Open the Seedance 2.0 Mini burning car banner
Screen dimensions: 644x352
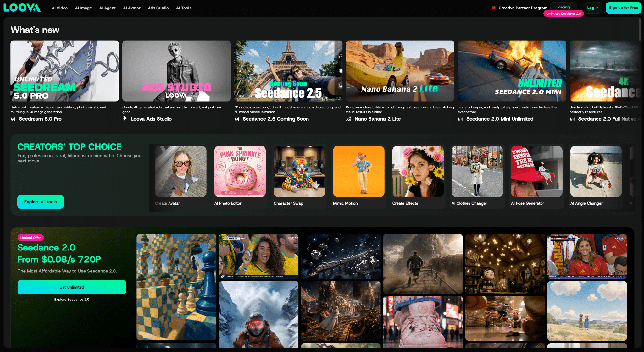pyautogui.click(x=512, y=71)
